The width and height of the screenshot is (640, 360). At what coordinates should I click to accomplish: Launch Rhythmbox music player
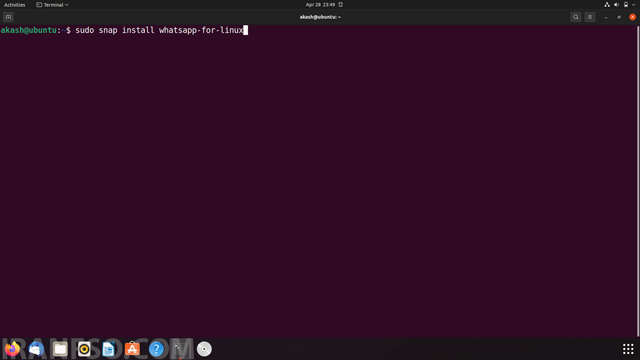coord(84,349)
